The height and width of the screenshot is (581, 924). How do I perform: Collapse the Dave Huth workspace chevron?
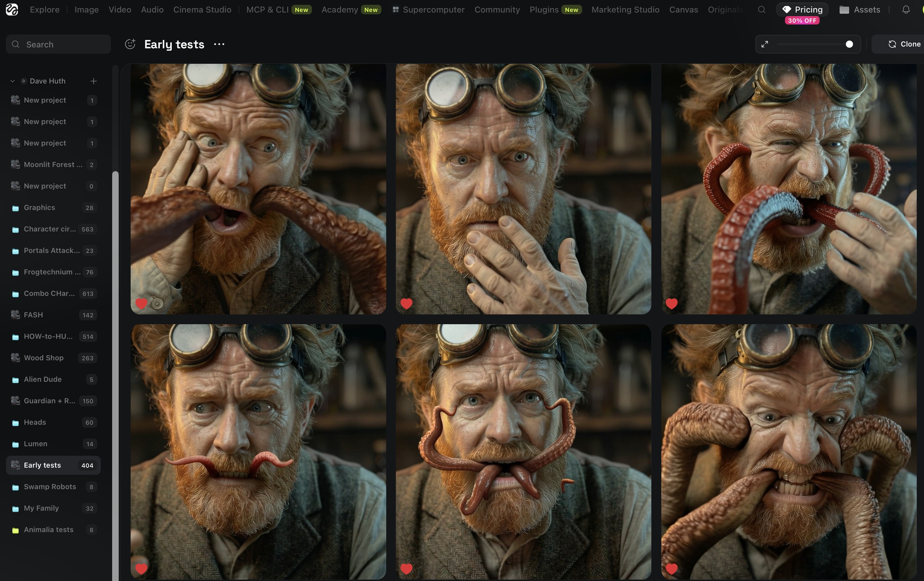click(x=12, y=81)
